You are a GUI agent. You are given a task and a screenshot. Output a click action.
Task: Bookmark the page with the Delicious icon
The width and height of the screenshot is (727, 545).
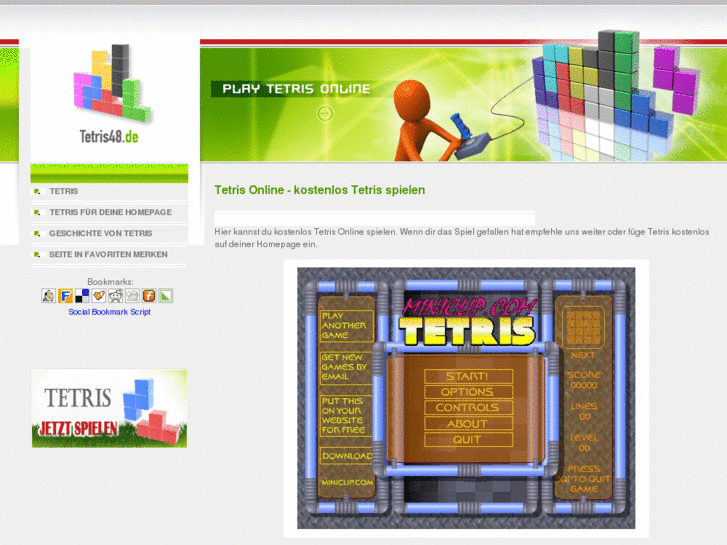[82, 295]
